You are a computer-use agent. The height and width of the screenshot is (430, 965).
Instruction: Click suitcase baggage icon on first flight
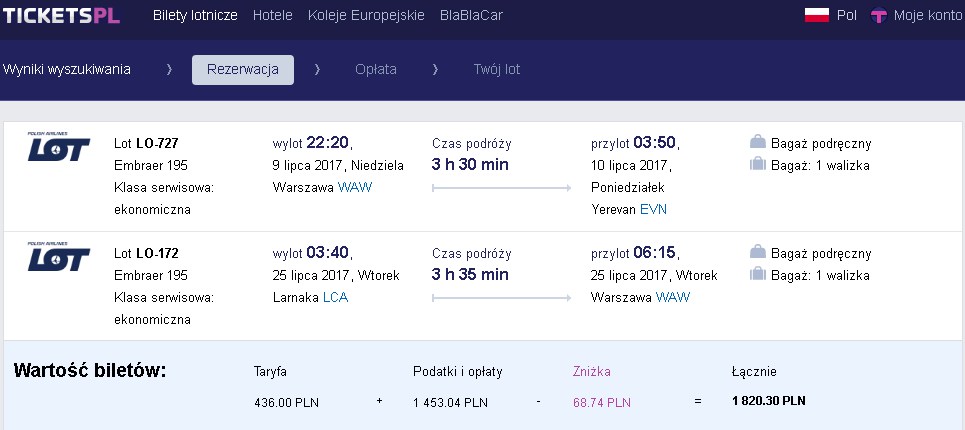click(758, 164)
